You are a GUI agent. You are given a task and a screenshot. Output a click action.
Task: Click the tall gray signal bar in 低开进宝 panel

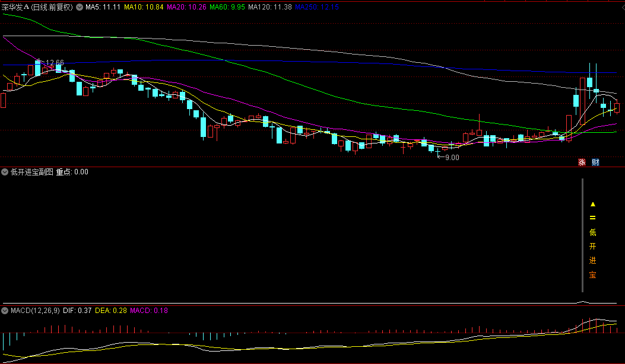(583, 236)
